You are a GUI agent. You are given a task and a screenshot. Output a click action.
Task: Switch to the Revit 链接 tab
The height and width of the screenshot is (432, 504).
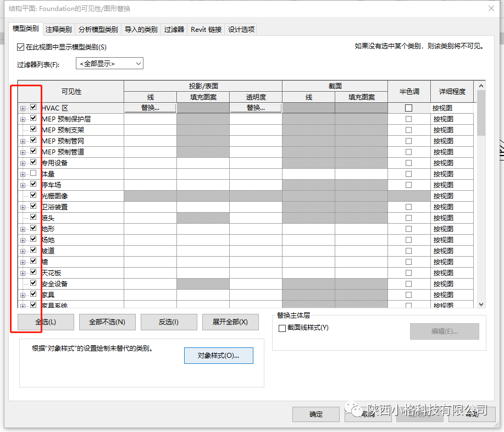pyautogui.click(x=206, y=29)
